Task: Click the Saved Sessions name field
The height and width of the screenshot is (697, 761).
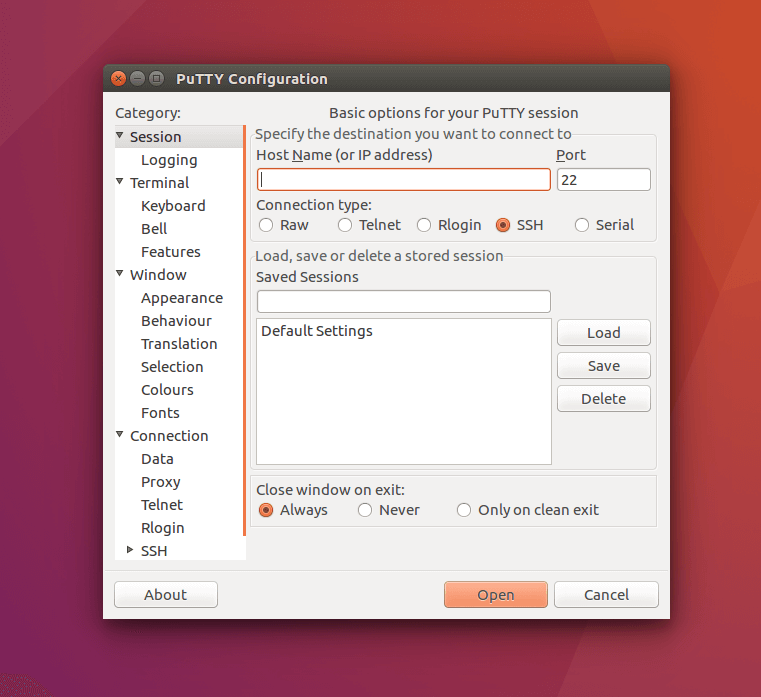Action: [404, 301]
